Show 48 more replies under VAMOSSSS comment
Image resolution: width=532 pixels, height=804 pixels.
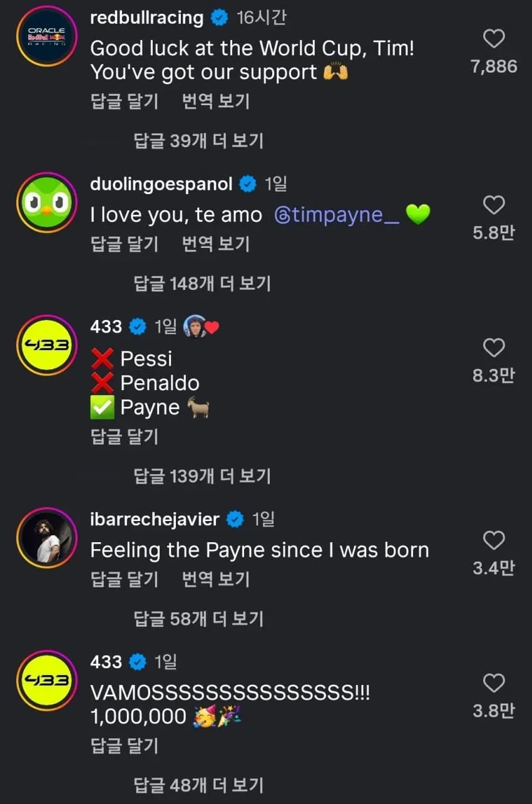[198, 785]
